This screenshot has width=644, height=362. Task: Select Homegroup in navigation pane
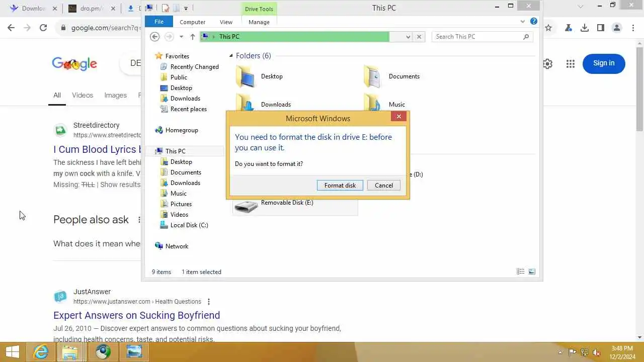pyautogui.click(x=182, y=130)
